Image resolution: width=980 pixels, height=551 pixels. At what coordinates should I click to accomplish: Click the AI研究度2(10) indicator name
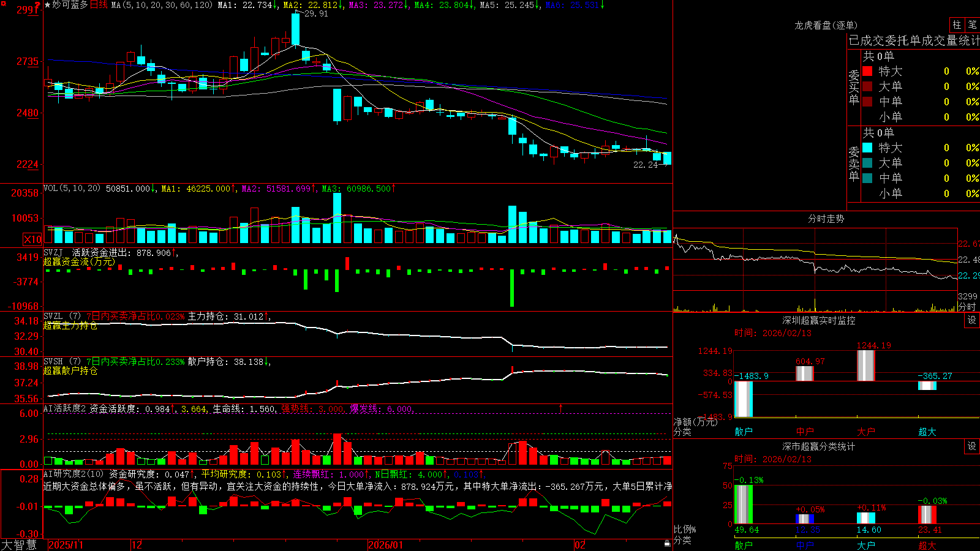[x=74, y=474]
